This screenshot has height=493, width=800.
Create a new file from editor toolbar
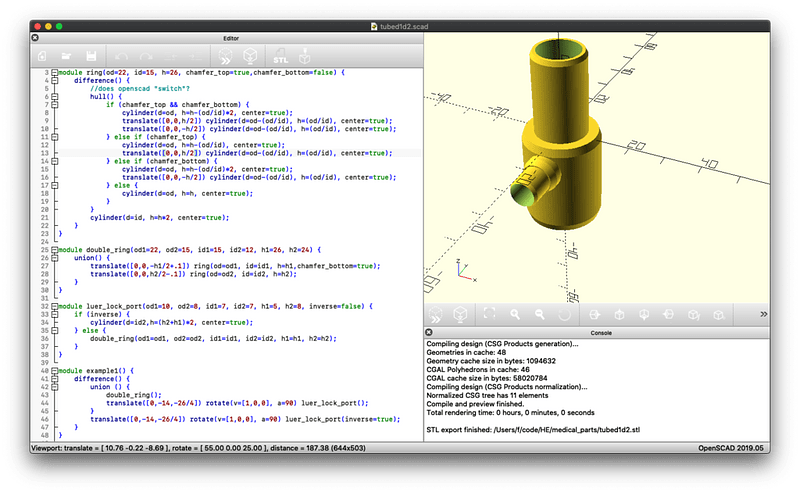[x=42, y=56]
